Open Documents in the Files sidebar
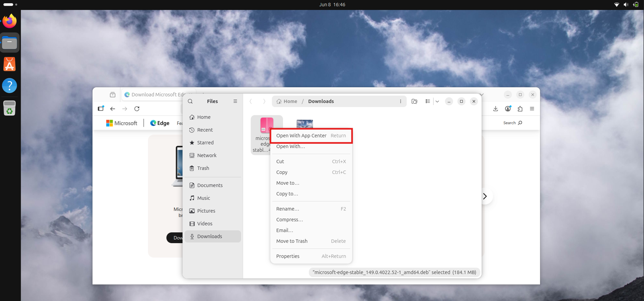 213,185
